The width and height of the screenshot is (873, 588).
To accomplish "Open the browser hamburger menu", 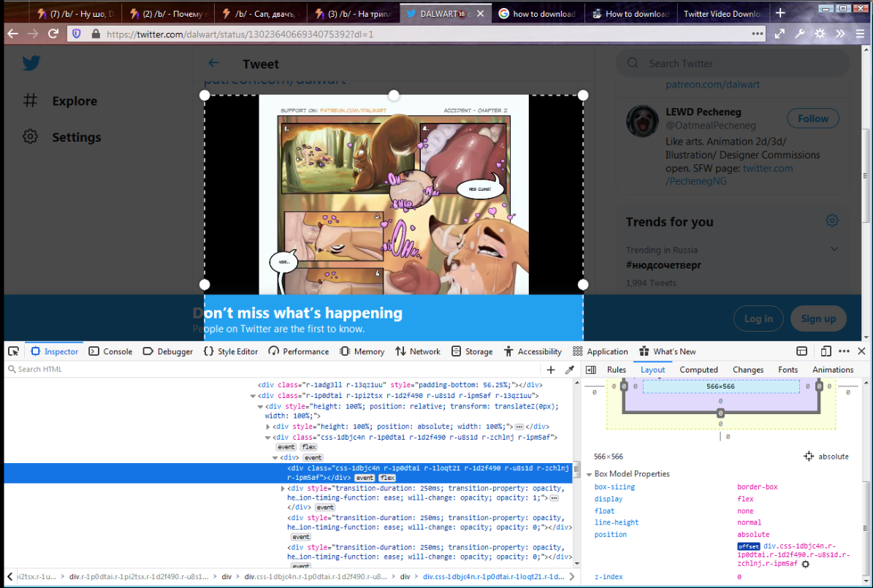I will pos(860,34).
